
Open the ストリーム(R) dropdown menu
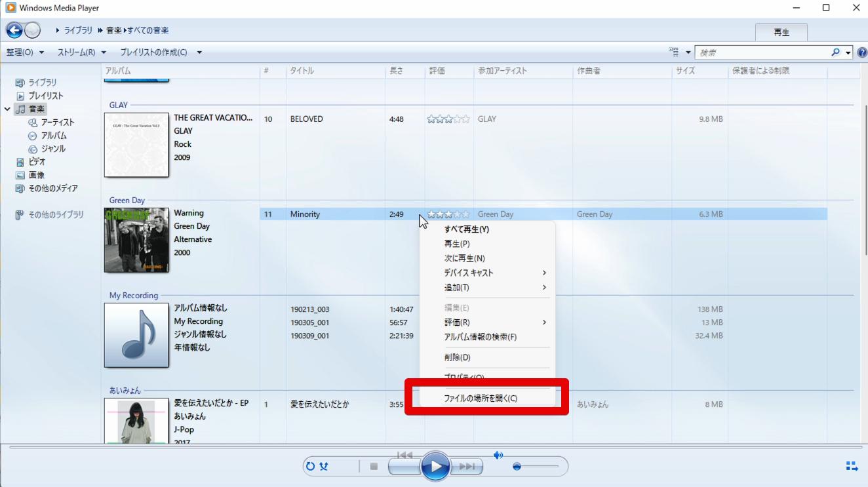pyautogui.click(x=81, y=52)
